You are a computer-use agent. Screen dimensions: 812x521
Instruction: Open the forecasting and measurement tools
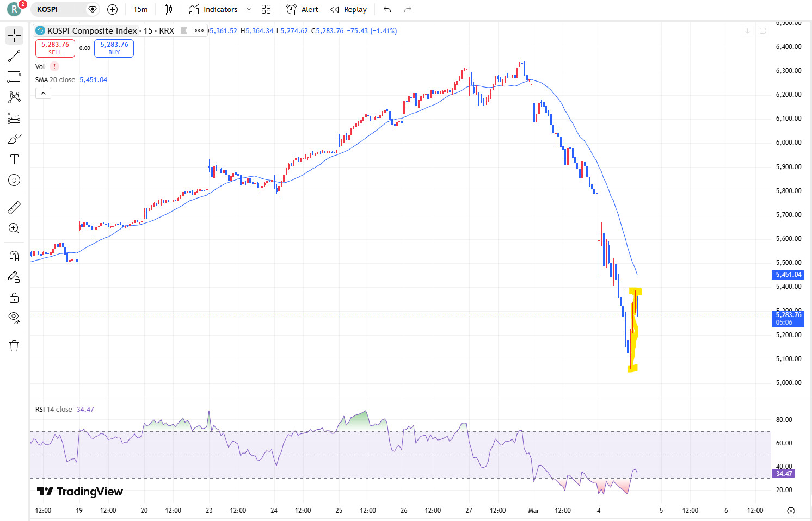14,118
